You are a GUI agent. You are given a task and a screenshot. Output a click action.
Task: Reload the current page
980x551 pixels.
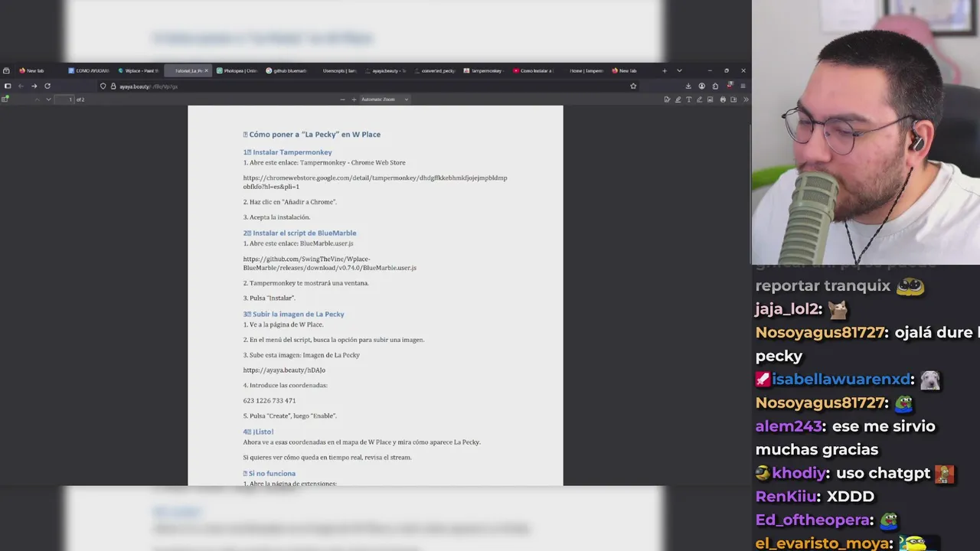[x=47, y=86]
